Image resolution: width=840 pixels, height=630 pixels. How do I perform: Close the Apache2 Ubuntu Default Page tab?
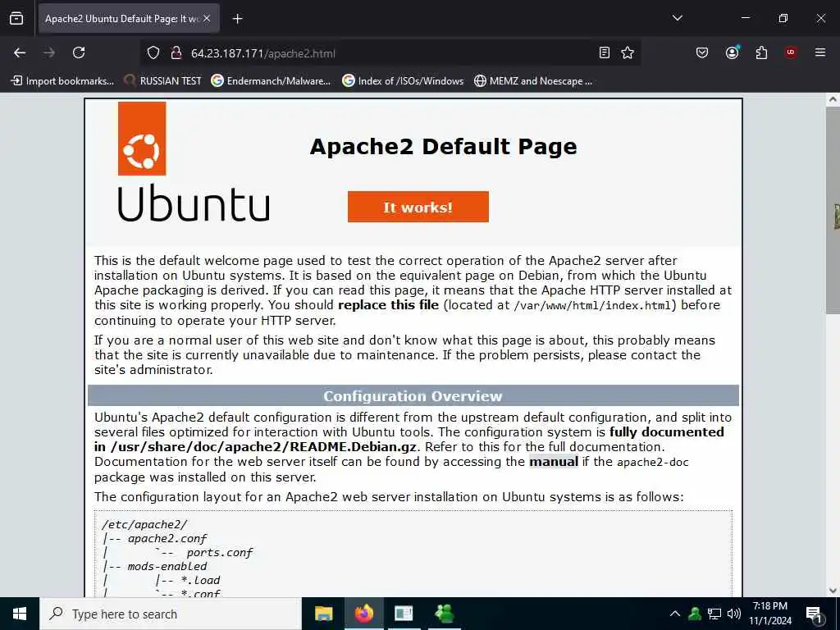(207, 19)
